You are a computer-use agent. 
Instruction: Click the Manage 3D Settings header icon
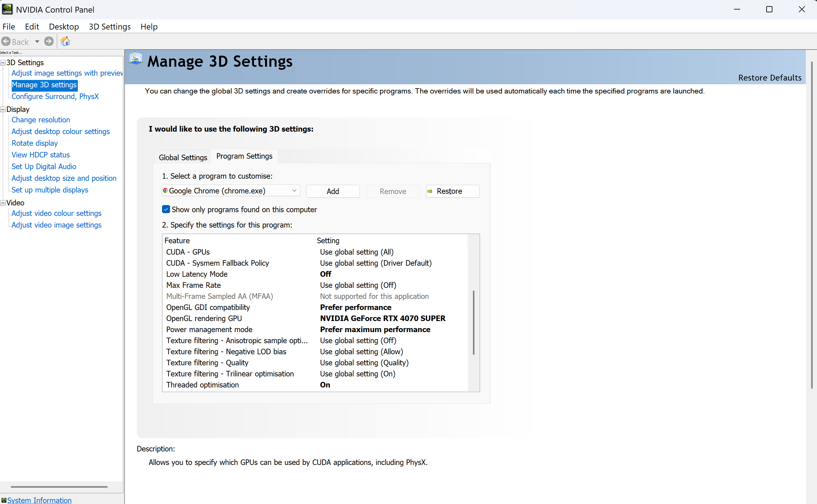coord(136,58)
